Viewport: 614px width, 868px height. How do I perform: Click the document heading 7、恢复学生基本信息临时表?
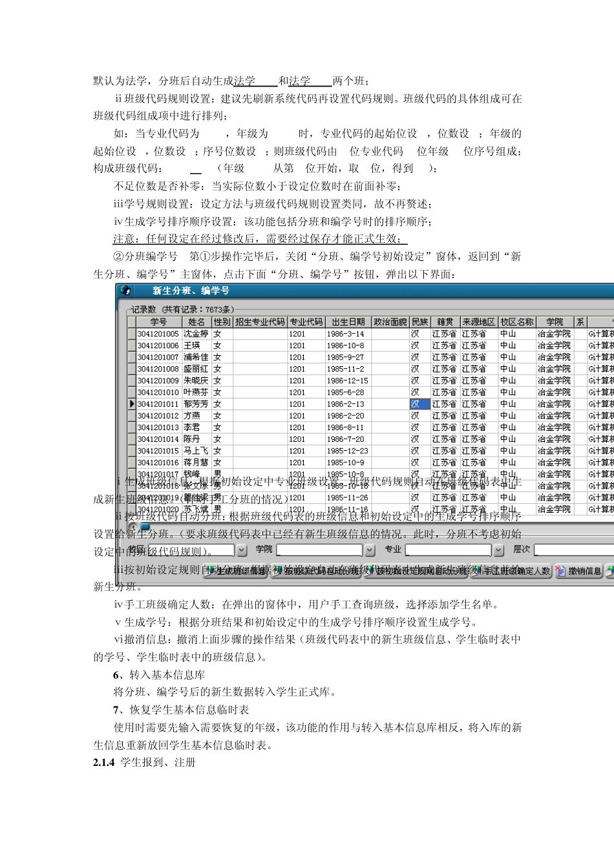181,709
